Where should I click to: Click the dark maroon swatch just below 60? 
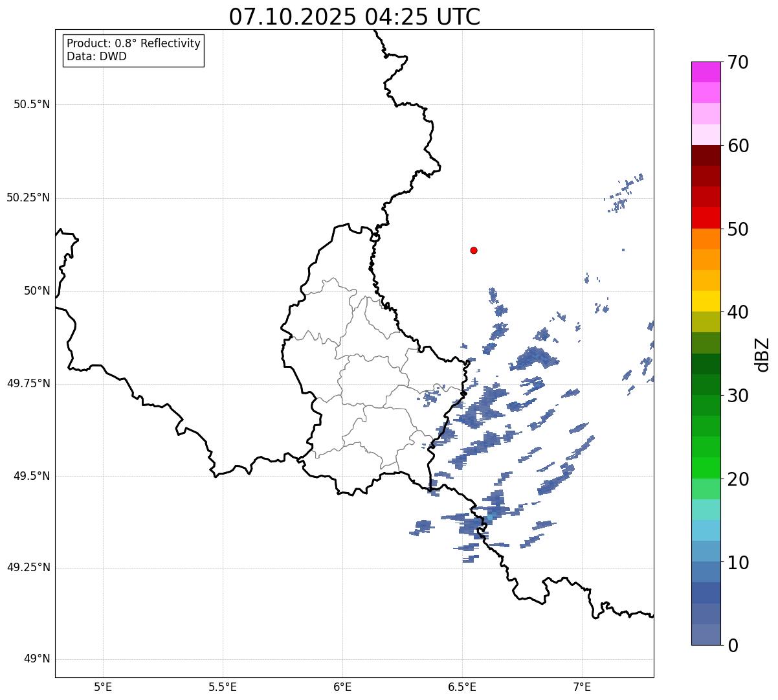706,155
